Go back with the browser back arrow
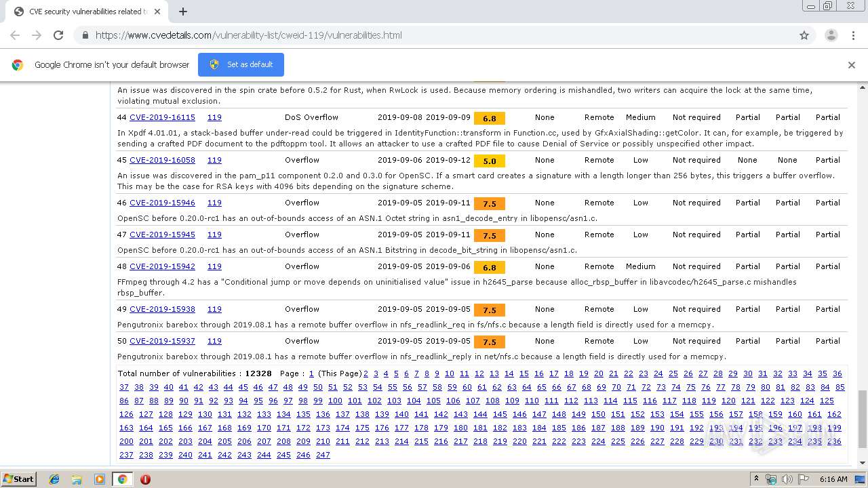This screenshot has height=488, width=868. coord(16,35)
